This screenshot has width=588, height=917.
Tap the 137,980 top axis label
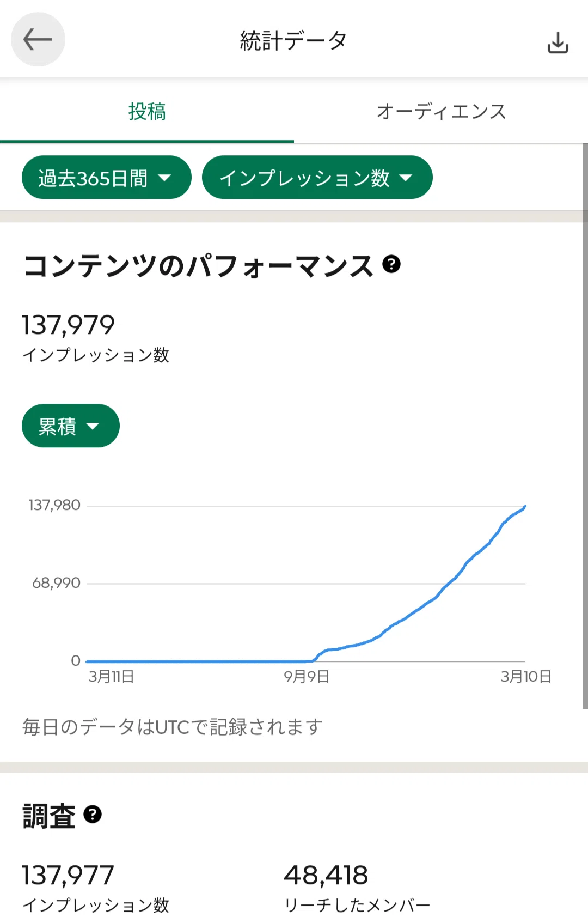54,505
